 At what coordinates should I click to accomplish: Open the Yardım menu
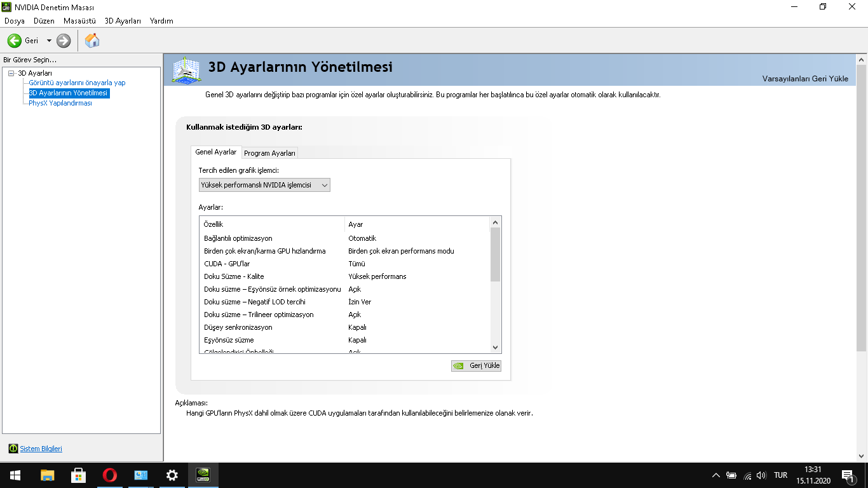pyautogui.click(x=161, y=21)
